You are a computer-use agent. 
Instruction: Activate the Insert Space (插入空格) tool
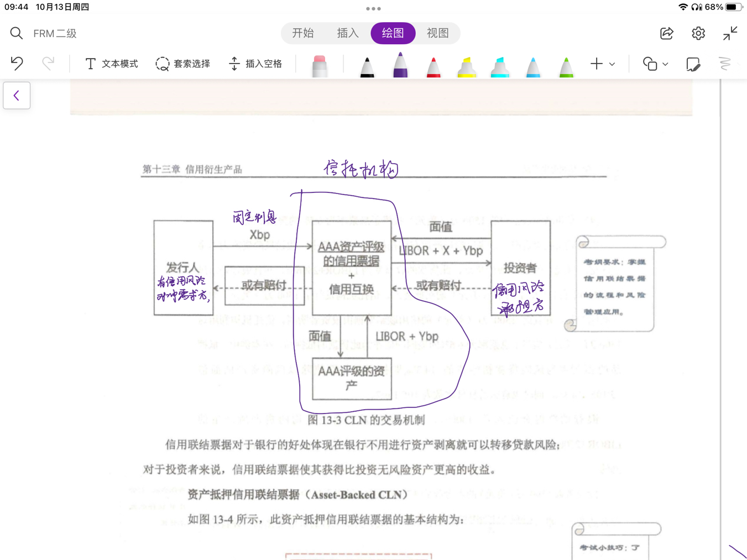(255, 64)
